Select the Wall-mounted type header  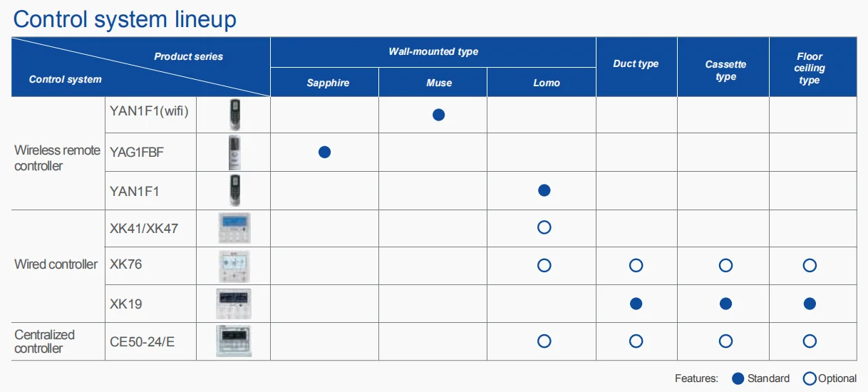tap(433, 51)
